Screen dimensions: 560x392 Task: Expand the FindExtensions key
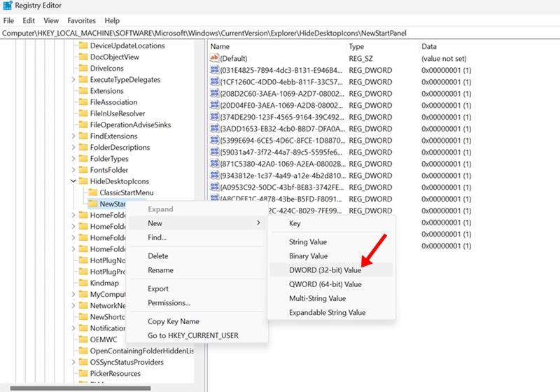point(73,136)
